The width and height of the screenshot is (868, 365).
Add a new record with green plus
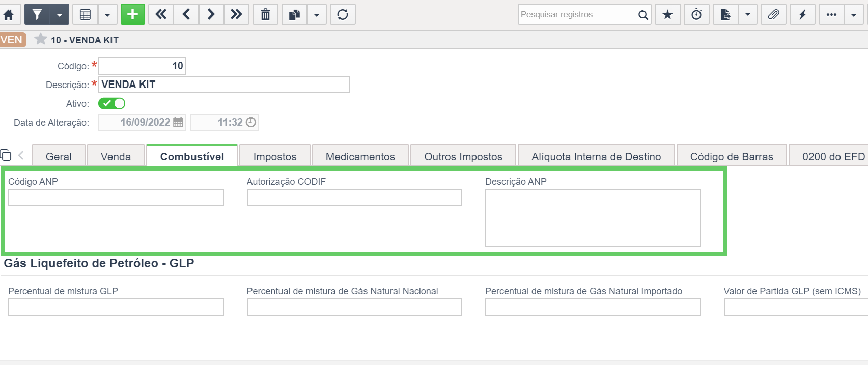point(133,14)
